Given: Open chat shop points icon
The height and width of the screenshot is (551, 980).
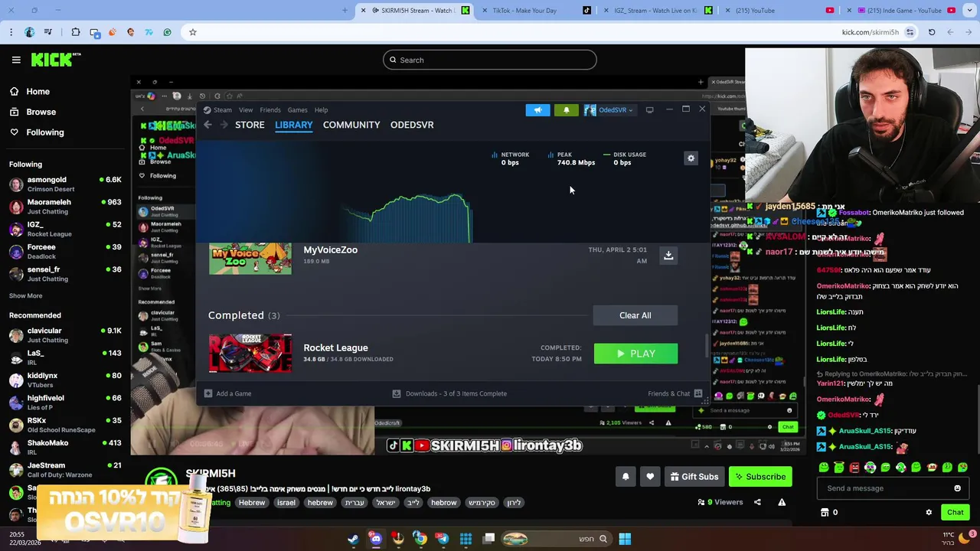Looking at the screenshot, I should tap(825, 513).
